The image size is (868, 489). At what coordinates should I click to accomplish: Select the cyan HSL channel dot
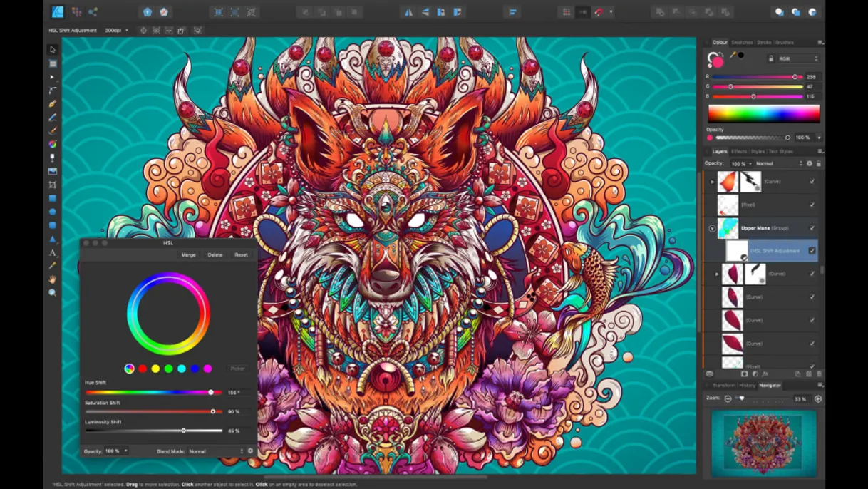[x=182, y=369]
